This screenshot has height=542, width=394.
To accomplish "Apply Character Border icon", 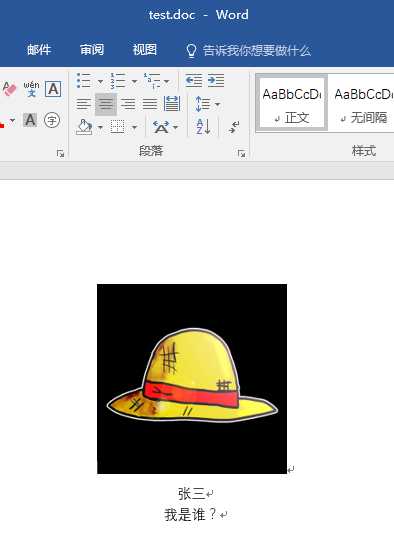I will pyautogui.click(x=53, y=89).
